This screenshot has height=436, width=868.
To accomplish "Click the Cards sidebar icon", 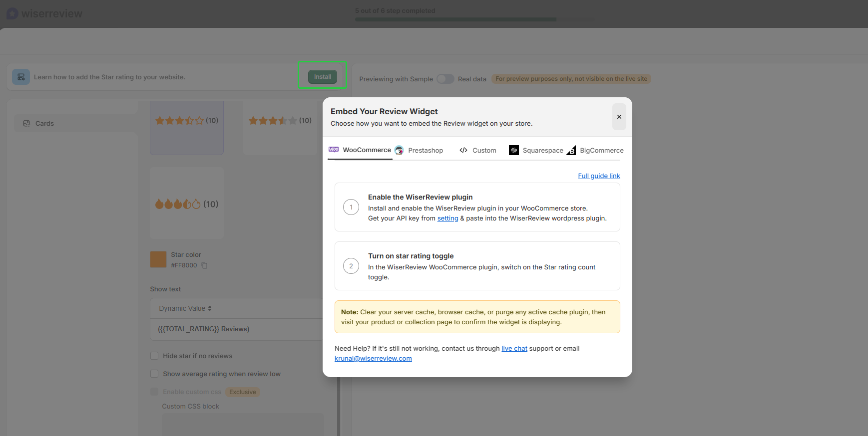I will pos(26,123).
